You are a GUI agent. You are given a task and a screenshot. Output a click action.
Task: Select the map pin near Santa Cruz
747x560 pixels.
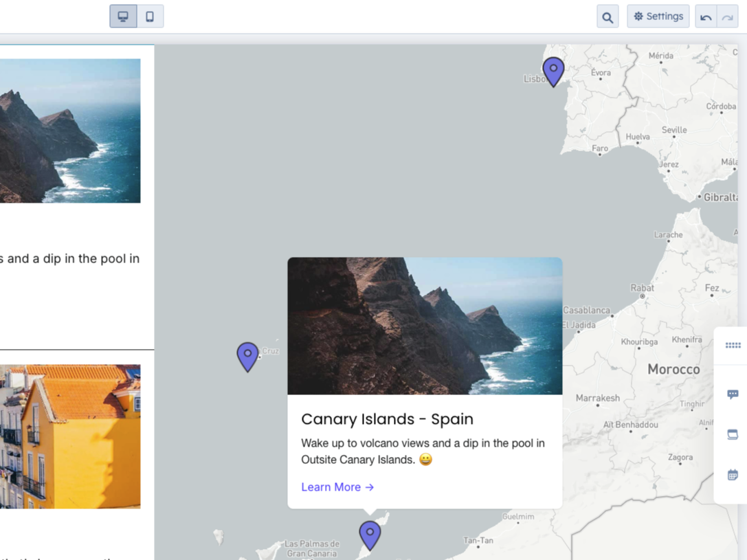coord(247,355)
